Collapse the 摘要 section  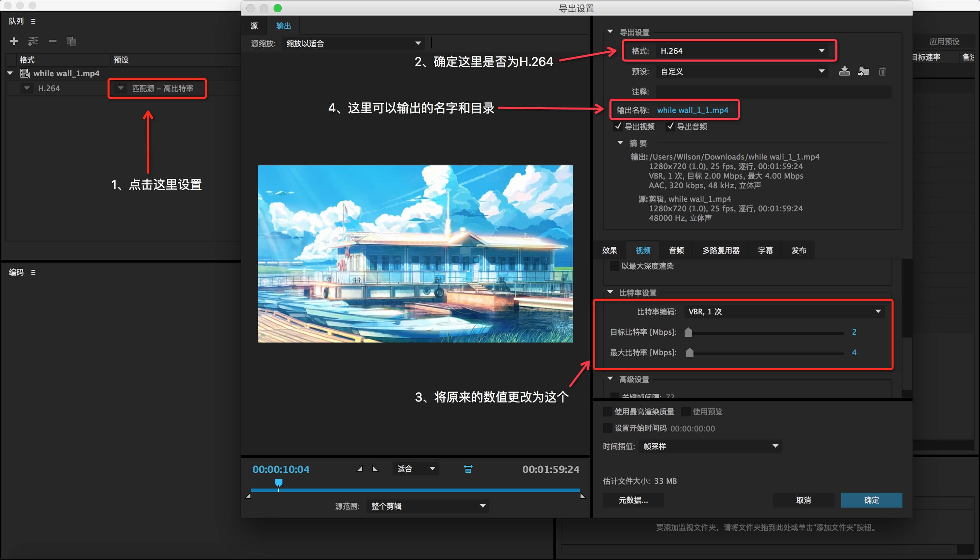pos(620,143)
